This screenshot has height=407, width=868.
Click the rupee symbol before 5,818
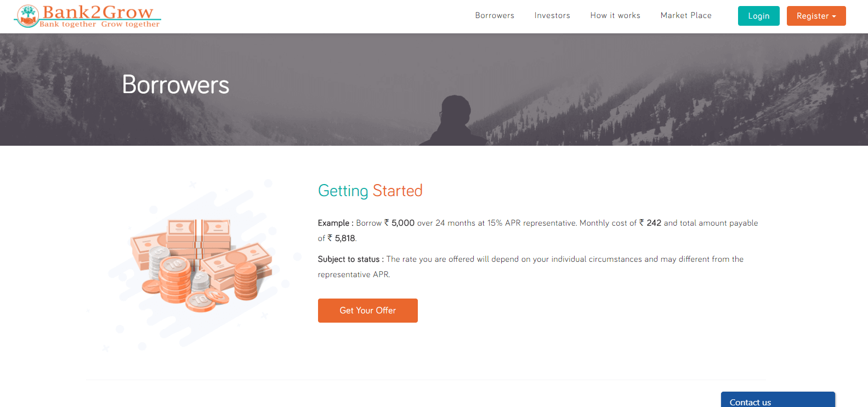click(330, 238)
